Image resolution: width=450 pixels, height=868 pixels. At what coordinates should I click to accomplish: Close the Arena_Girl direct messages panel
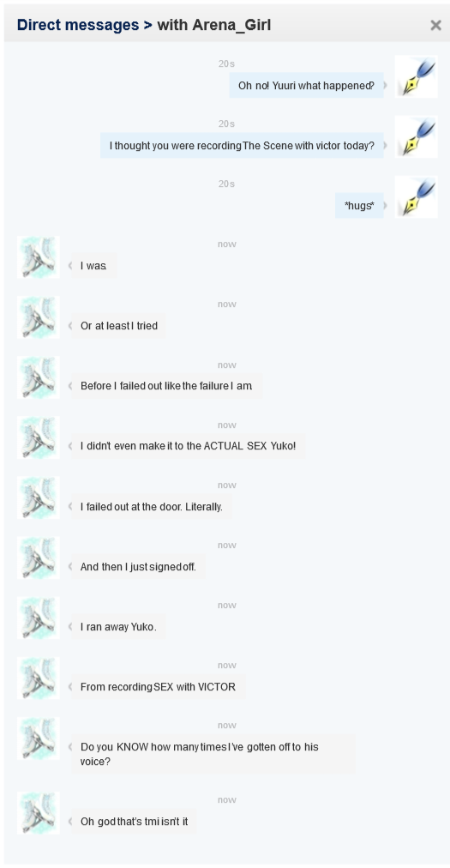435,25
